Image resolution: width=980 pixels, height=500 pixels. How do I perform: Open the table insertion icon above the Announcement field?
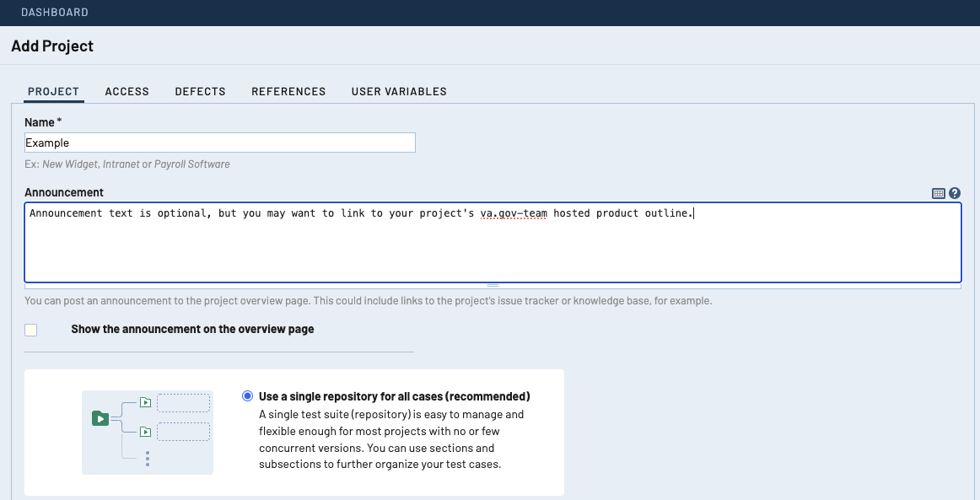(938, 192)
